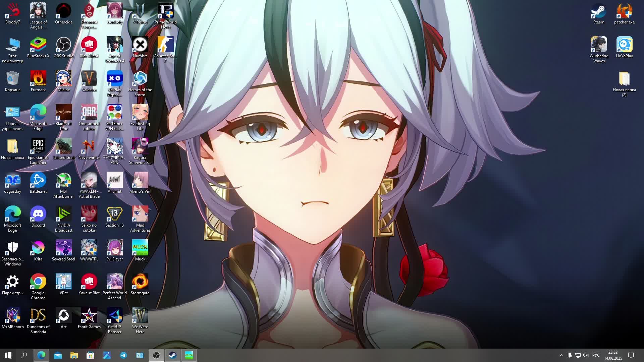Open Параметры settings gear icon

[12, 285]
